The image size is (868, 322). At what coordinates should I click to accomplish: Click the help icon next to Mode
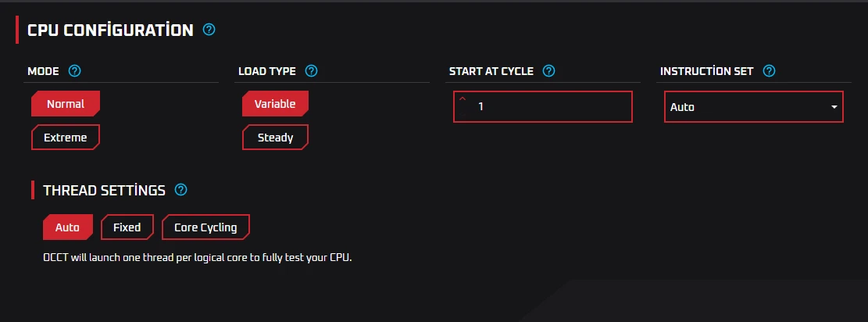tap(75, 71)
